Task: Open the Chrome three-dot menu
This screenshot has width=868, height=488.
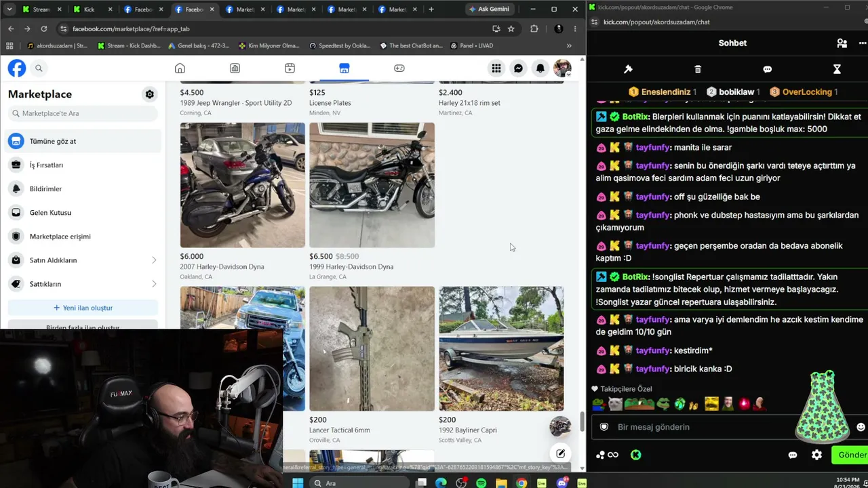Action: 575,28
